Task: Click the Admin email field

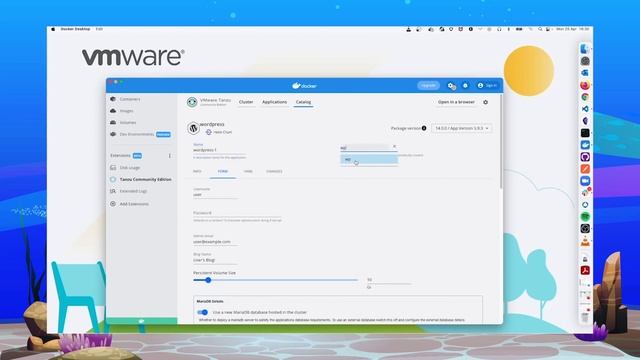Action: click(216, 242)
